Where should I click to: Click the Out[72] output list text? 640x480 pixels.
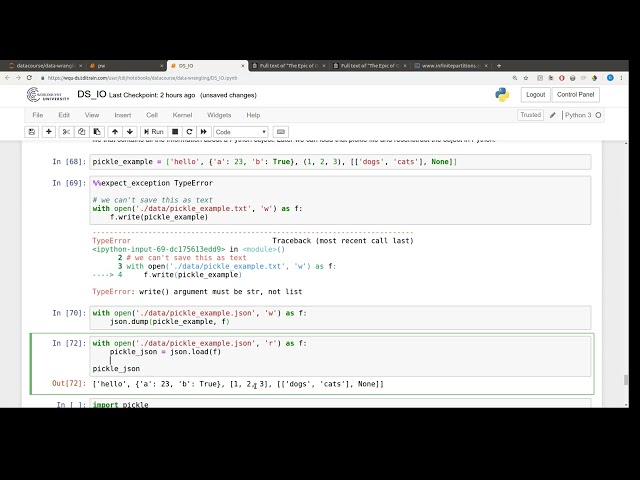pyautogui.click(x=238, y=384)
